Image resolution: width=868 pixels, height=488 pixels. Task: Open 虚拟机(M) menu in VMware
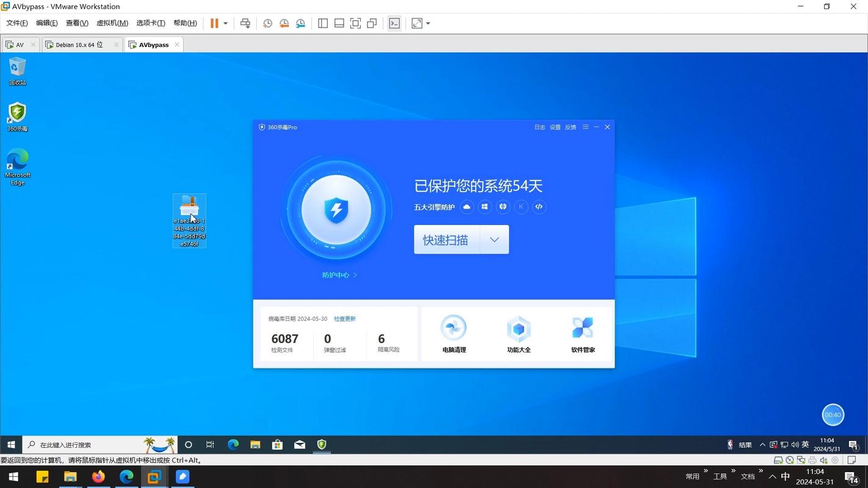tap(112, 23)
